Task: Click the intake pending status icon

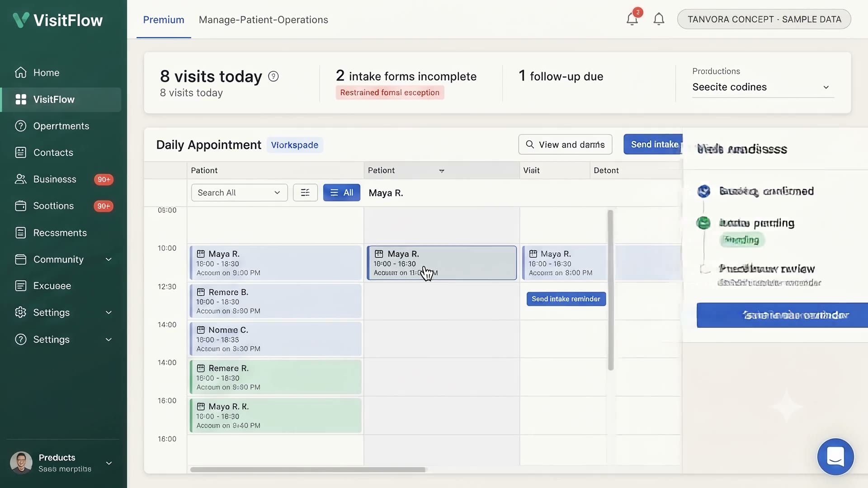Action: pyautogui.click(x=703, y=223)
